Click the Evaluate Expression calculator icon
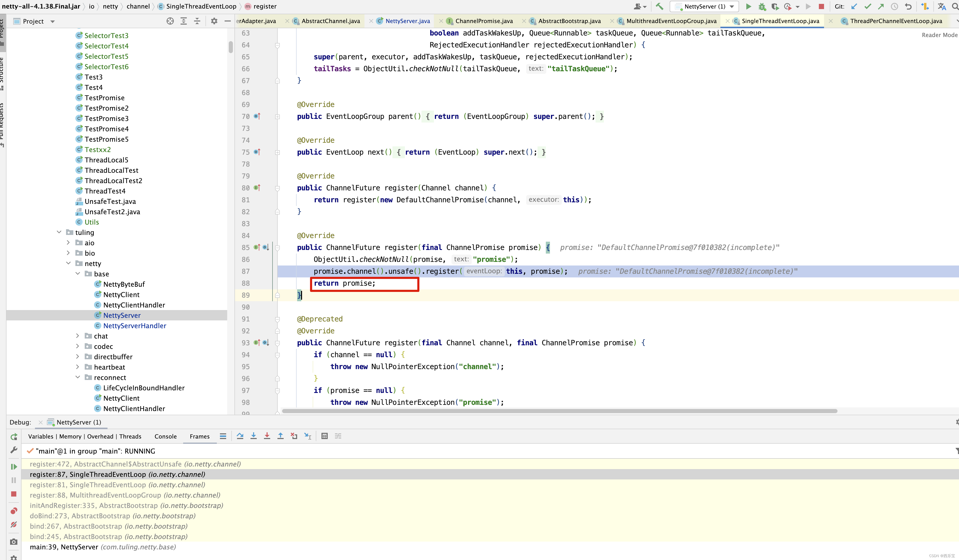This screenshot has width=959, height=560. [x=324, y=436]
